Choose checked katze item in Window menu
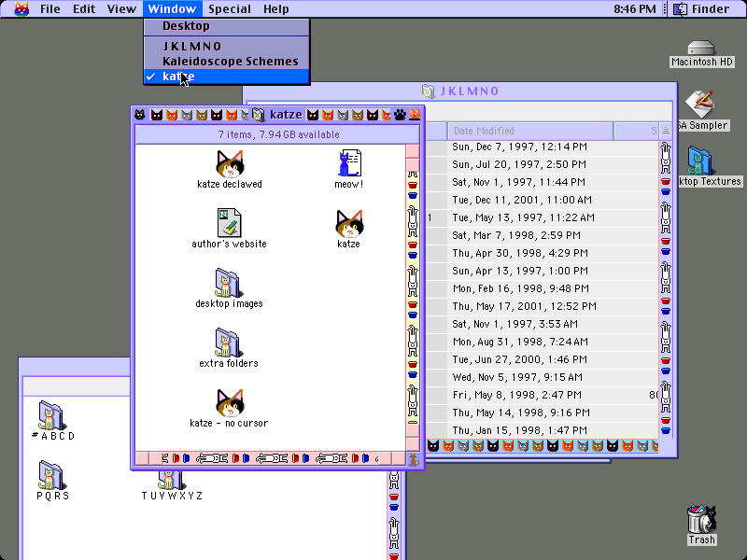This screenshot has width=747, height=560. (x=227, y=77)
